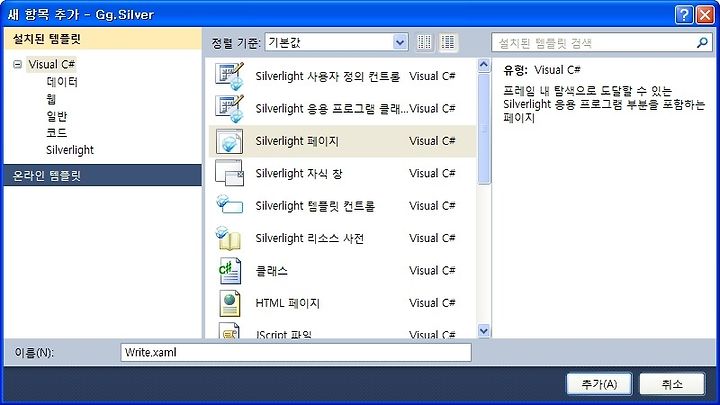Select the Silverlight 사용자 정의 컨트롤 template icon

(229, 76)
